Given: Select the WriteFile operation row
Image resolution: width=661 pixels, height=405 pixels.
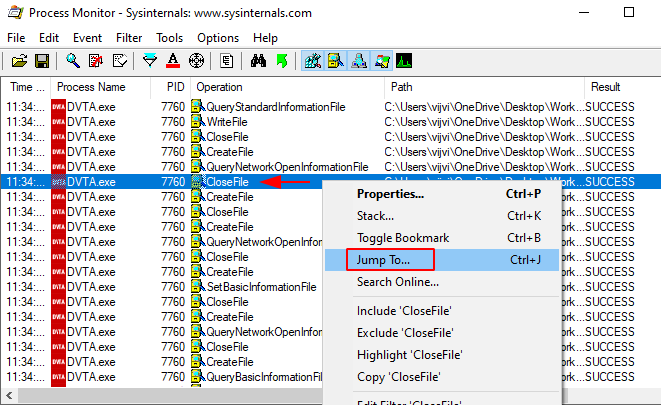Looking at the screenshot, I should coord(330,122).
